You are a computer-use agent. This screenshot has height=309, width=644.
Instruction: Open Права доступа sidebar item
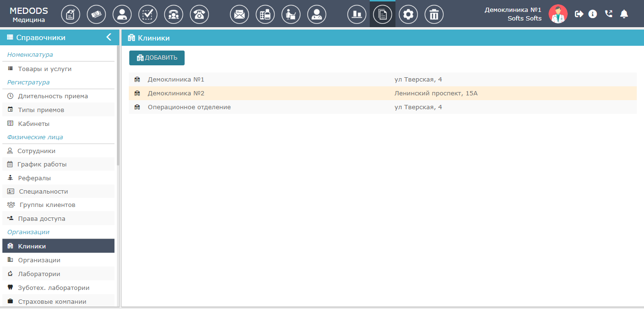(x=42, y=218)
